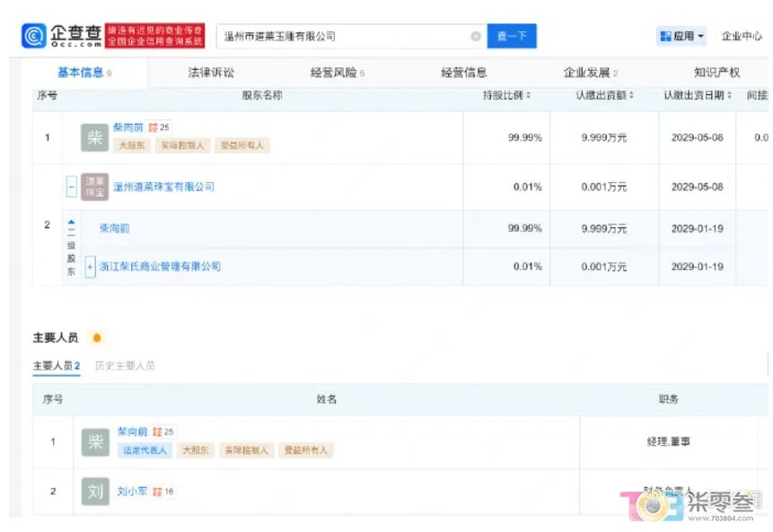Click the relation icon beside shareholder 柴向前

tap(153, 128)
